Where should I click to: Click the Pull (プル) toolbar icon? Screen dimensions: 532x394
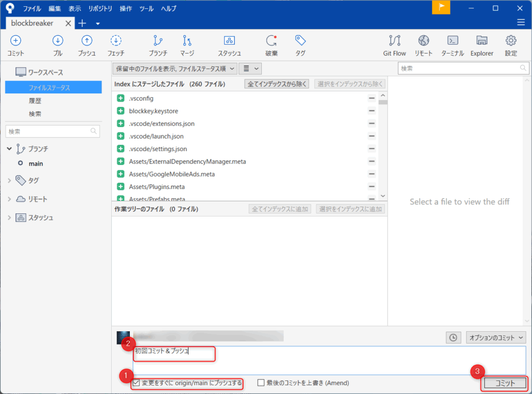point(58,42)
